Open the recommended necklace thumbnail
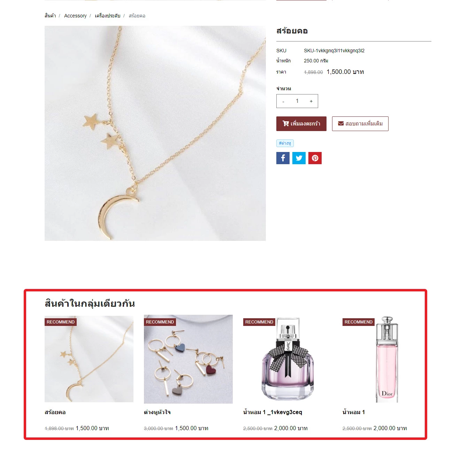 click(89, 359)
